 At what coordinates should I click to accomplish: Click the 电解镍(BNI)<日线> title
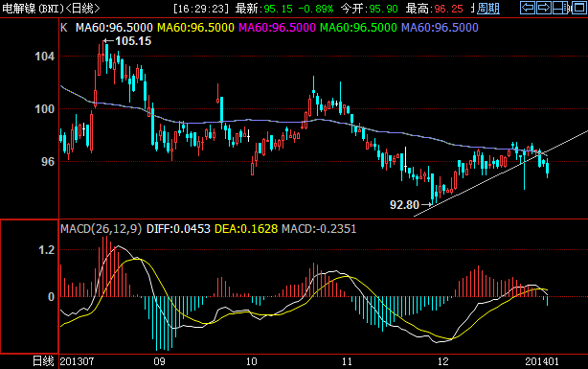[x=51, y=9]
